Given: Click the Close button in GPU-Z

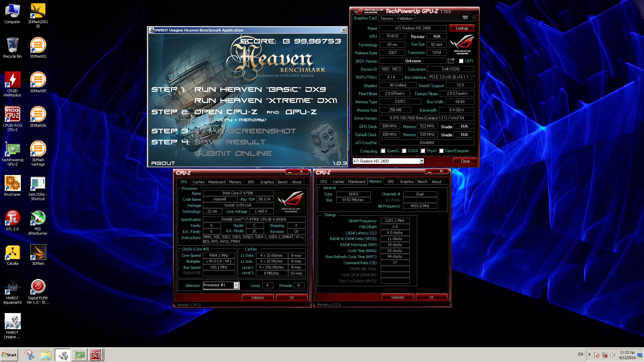Looking at the screenshot, I should click(x=465, y=161).
